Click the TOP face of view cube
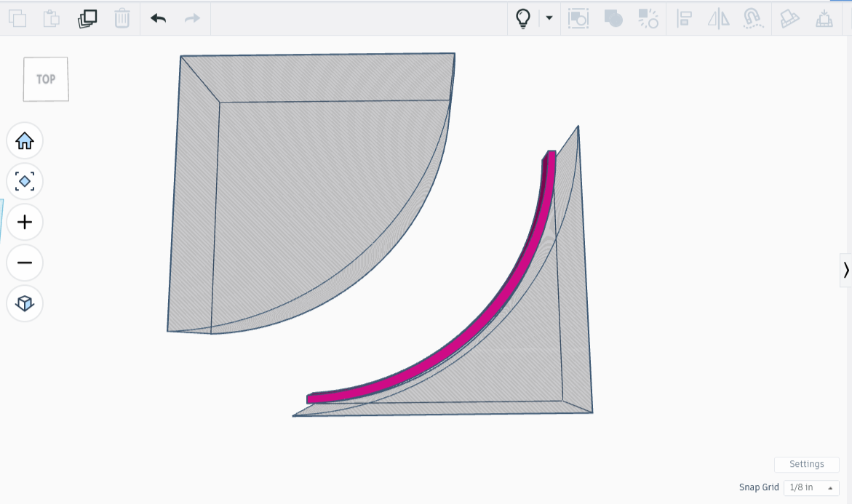 46,79
